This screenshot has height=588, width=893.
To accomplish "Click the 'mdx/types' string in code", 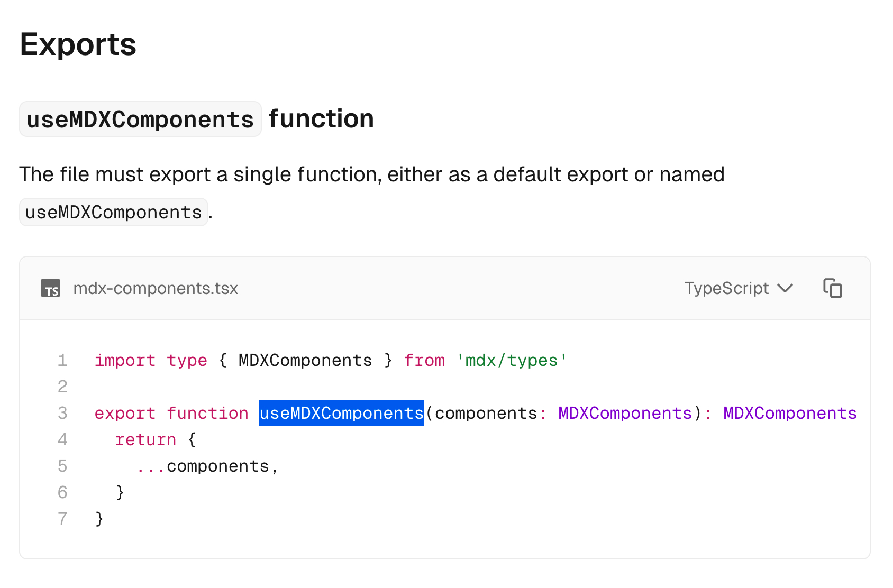I will 512,360.
